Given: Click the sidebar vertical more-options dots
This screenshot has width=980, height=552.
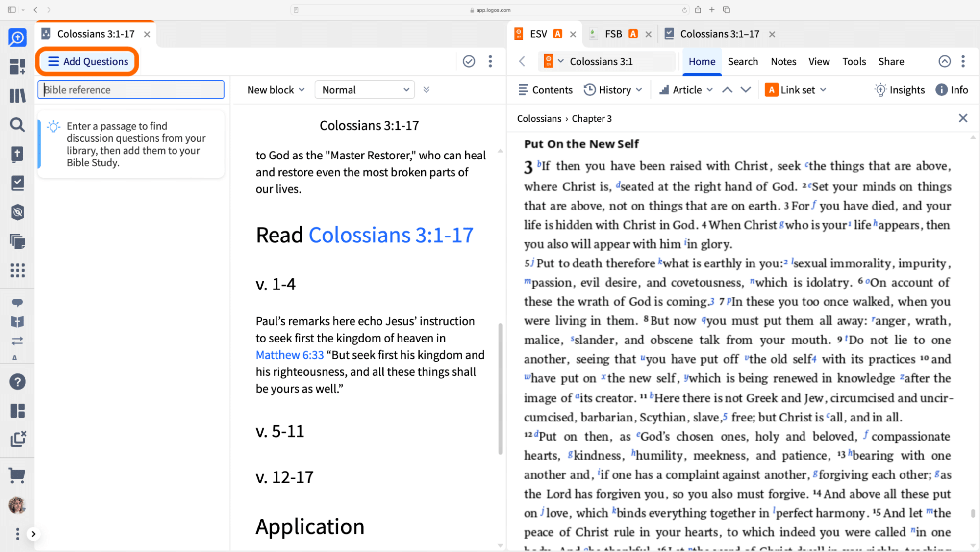Looking at the screenshot, I should (x=17, y=534).
